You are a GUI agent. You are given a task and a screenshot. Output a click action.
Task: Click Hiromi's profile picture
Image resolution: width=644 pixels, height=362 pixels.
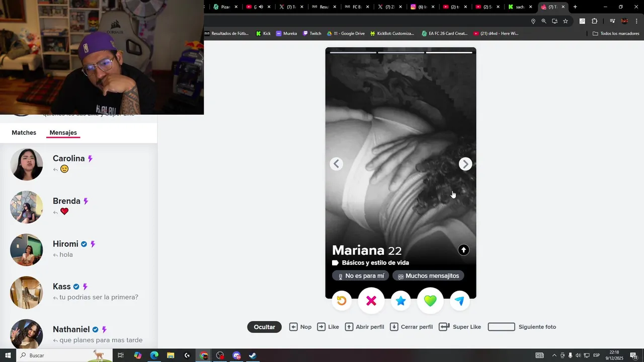(x=27, y=250)
